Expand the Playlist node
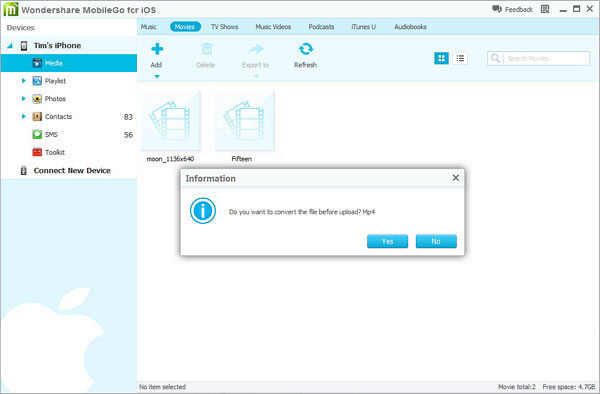The width and height of the screenshot is (600, 394). click(x=24, y=81)
